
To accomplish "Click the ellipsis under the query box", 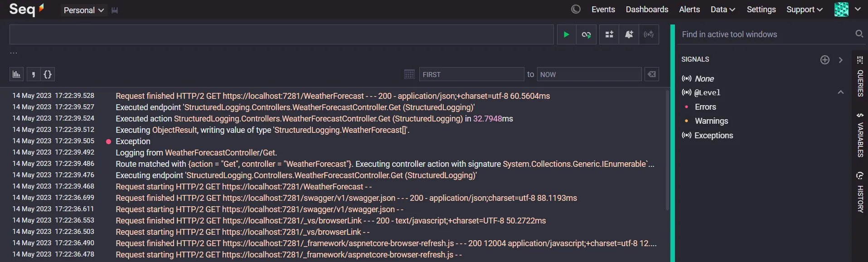I will tap(14, 53).
